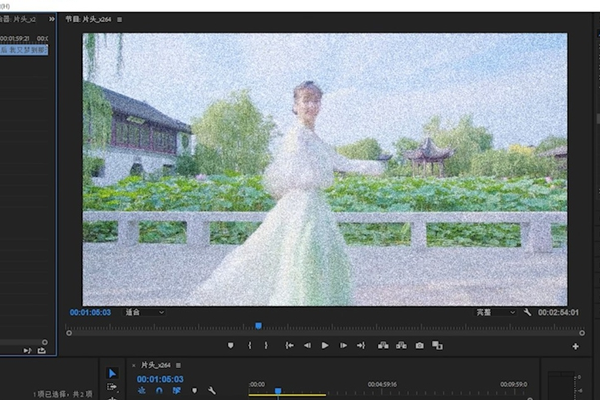Toggle loop audio playback icon in effect controls

click(27, 350)
